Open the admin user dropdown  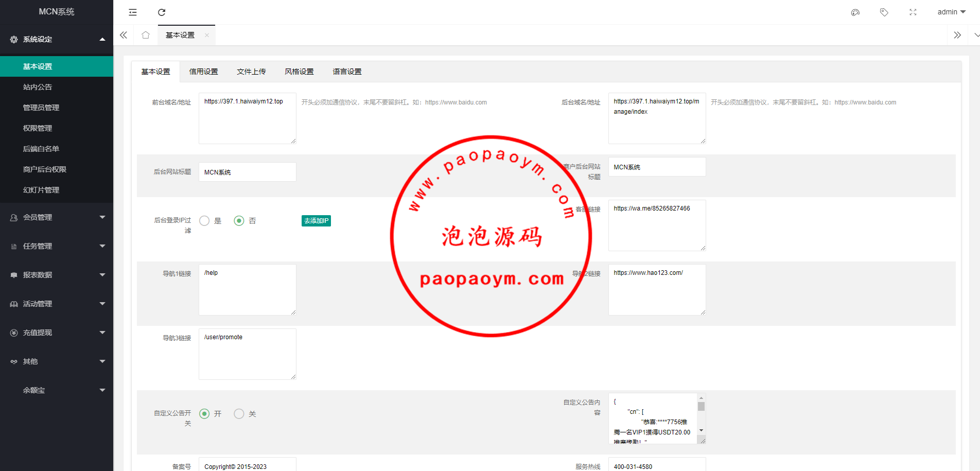951,12
